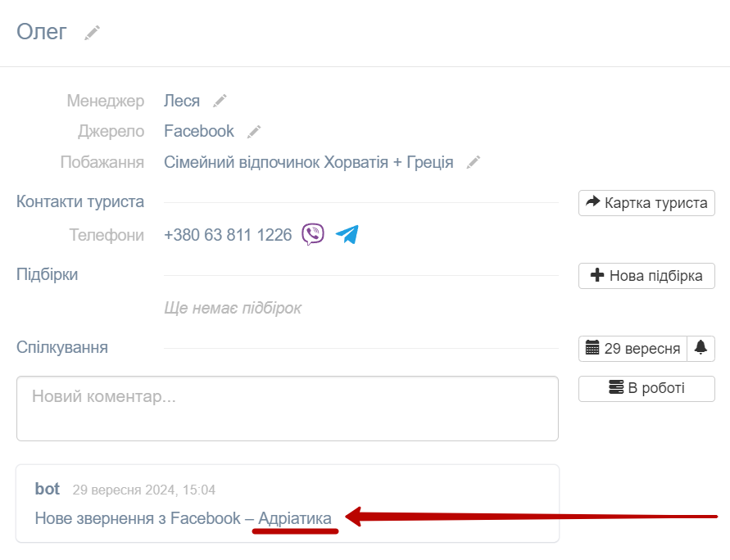Toggle the reminder bell icon
The height and width of the screenshot is (560, 730).
click(x=701, y=349)
